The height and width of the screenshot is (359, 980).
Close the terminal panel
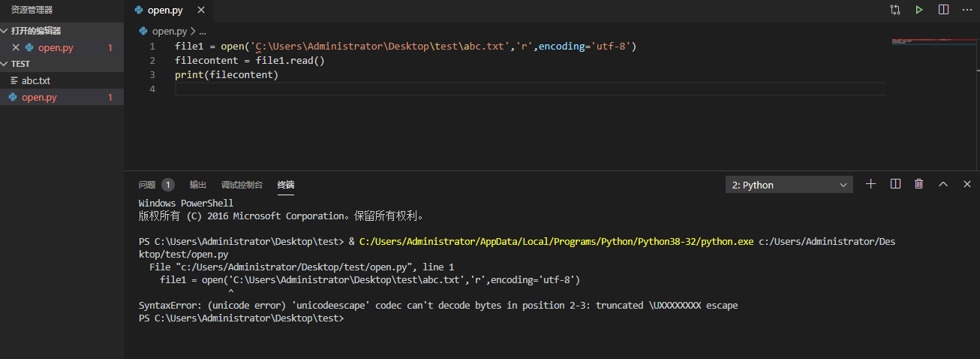(x=967, y=184)
